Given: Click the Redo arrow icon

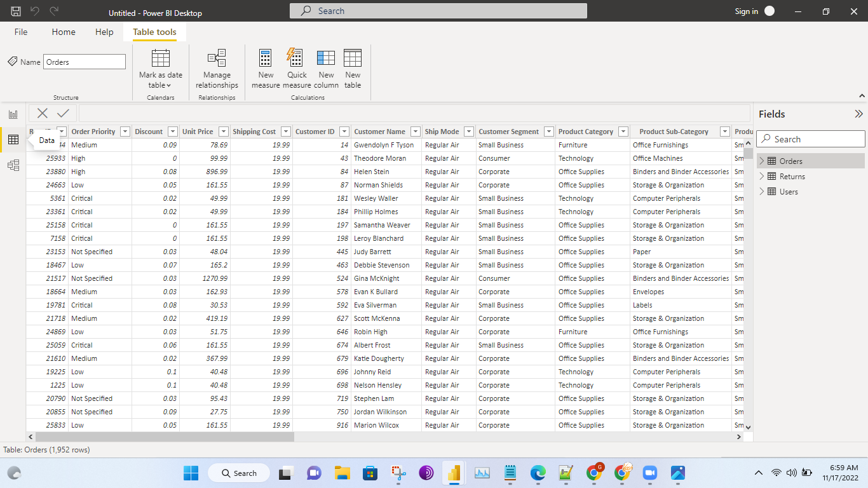Looking at the screenshot, I should click(54, 11).
